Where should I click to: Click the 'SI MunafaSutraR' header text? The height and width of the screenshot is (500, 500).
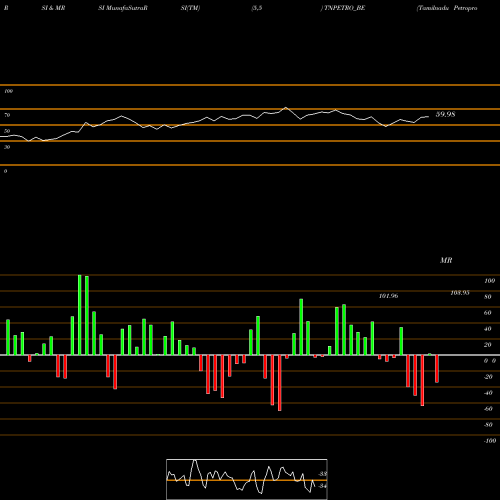(x=123, y=8)
